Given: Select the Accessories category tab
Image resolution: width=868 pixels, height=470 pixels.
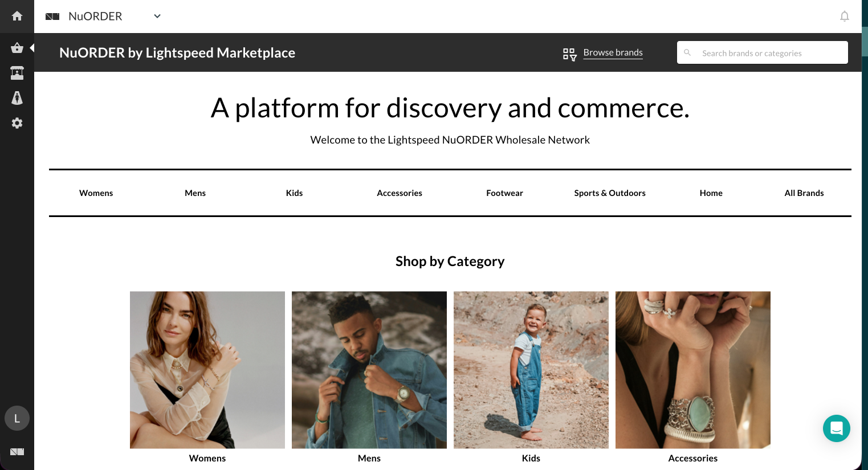Looking at the screenshot, I should click(x=400, y=193).
